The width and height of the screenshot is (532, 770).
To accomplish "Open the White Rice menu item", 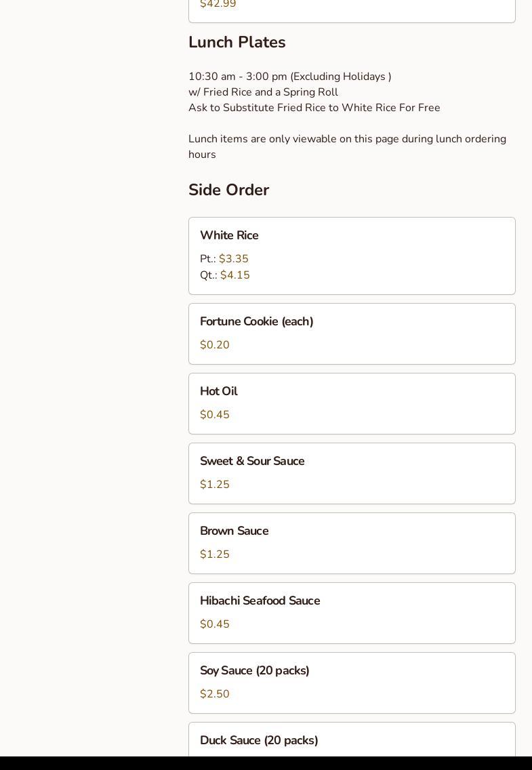I will pos(352,256).
